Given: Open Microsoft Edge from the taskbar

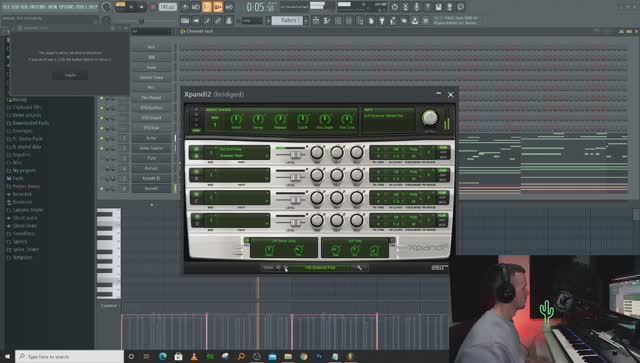Looking at the screenshot, I should [x=163, y=356].
